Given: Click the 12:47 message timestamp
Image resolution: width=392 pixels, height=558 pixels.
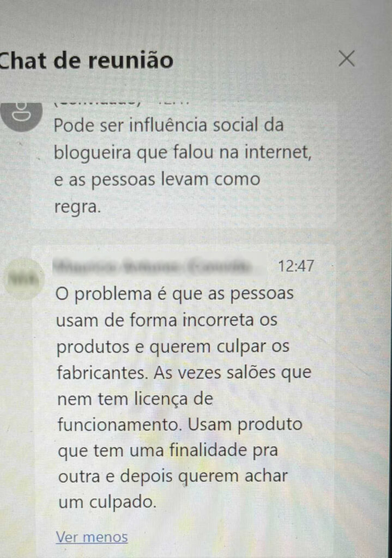Looking at the screenshot, I should pyautogui.click(x=295, y=266).
